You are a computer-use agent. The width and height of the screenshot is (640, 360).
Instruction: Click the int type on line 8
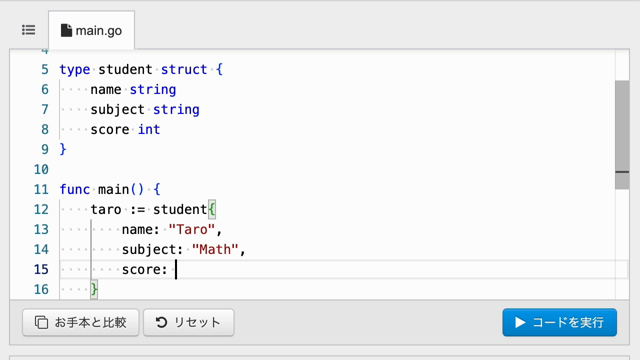tap(149, 129)
